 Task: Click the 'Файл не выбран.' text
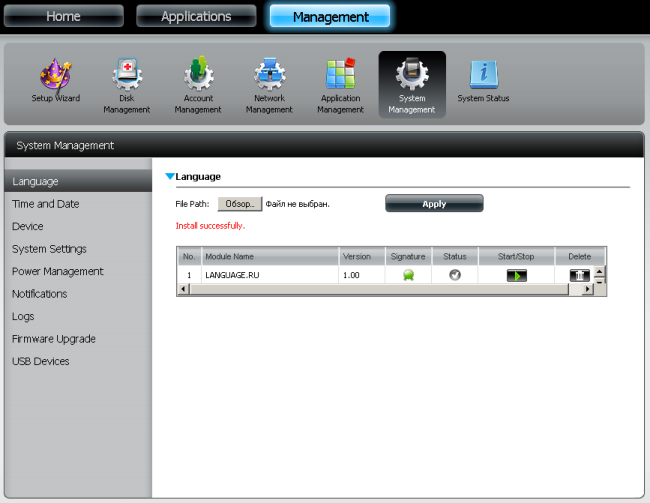[297, 204]
